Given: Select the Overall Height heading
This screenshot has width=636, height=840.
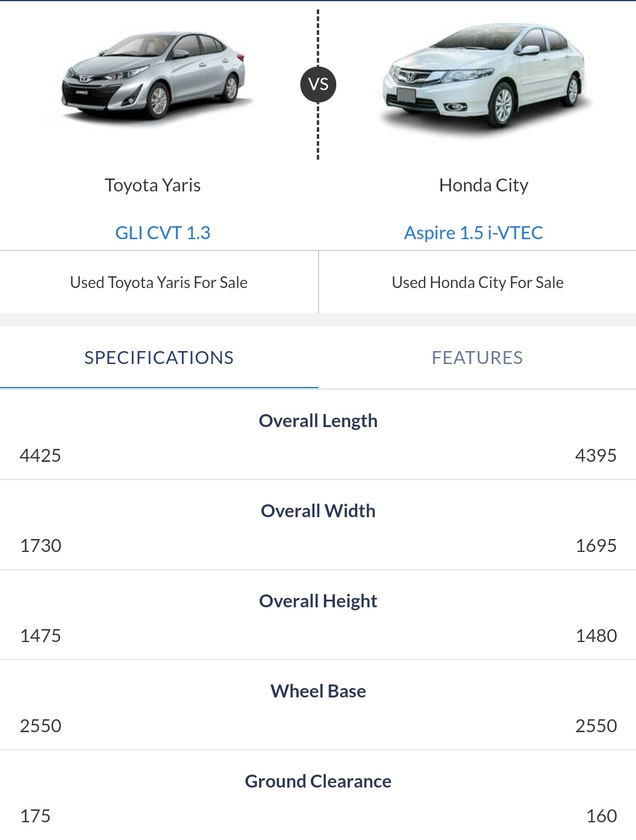Looking at the screenshot, I should click(318, 601).
